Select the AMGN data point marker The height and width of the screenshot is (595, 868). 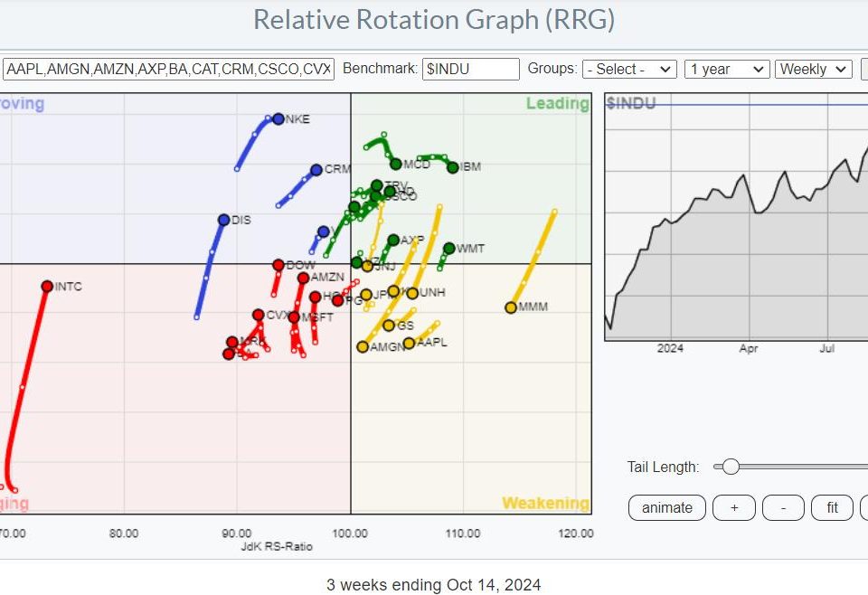[x=363, y=347]
